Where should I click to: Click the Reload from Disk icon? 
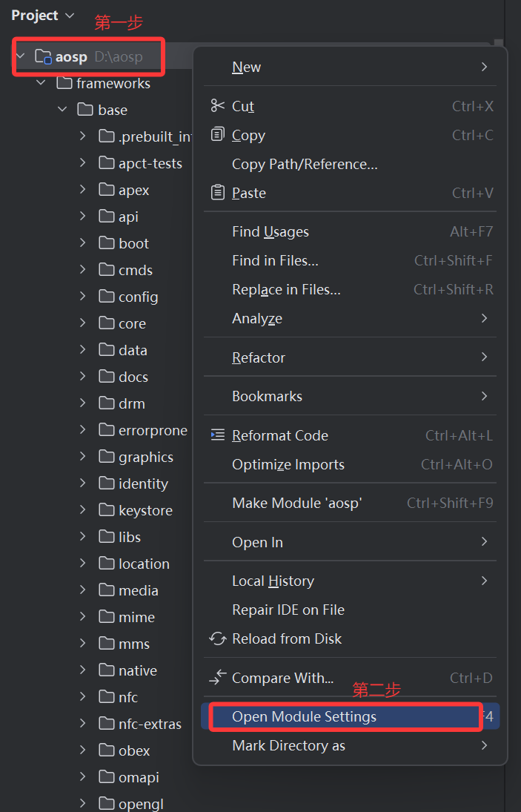pos(218,638)
